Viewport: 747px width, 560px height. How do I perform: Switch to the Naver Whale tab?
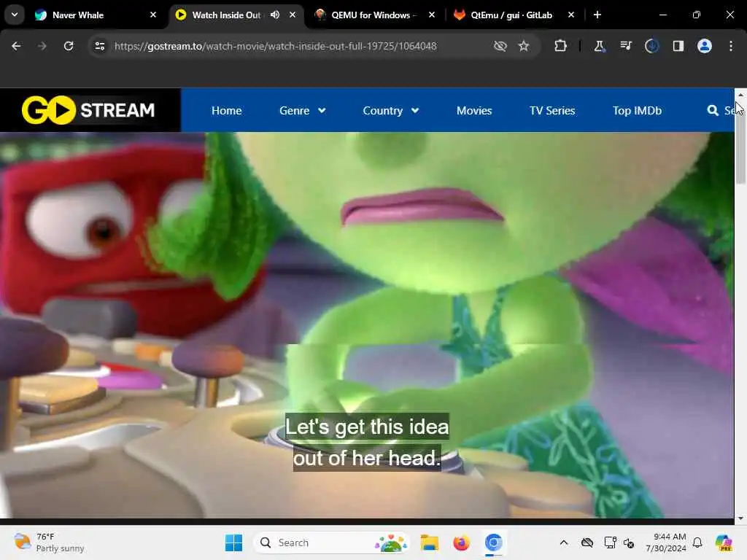94,15
